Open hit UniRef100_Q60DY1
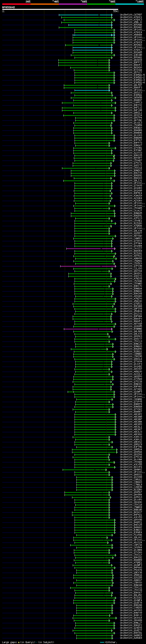 pos(131,273)
